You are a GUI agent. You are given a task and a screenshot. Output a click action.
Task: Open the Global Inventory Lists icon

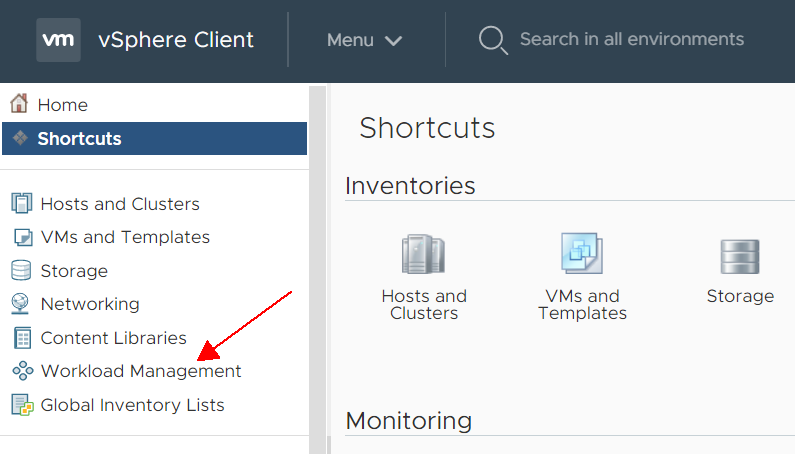click(x=22, y=405)
